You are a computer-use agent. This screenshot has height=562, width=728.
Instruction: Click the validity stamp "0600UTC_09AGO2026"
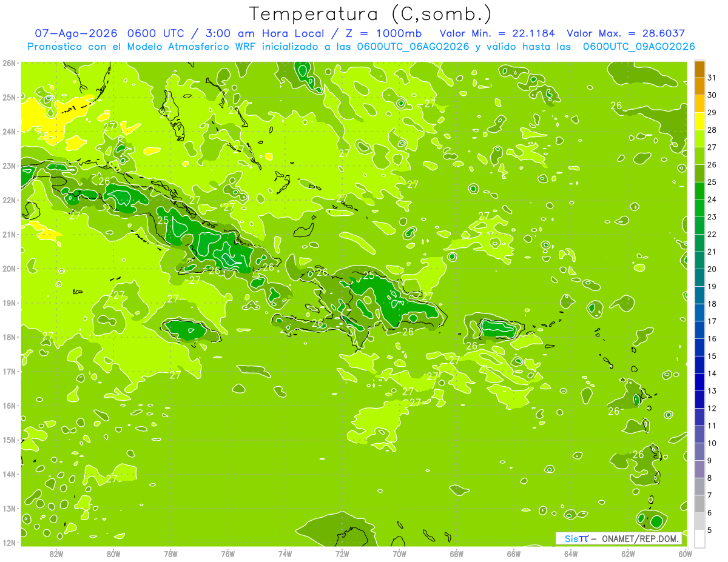pyautogui.click(x=639, y=47)
